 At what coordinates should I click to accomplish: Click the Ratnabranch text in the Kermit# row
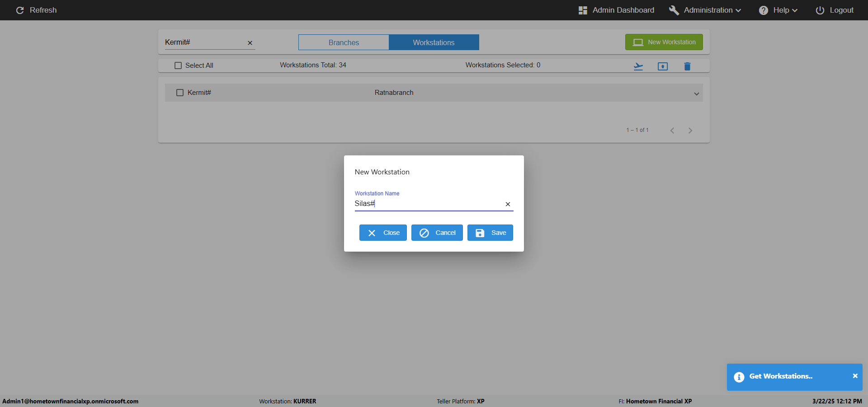(x=394, y=93)
